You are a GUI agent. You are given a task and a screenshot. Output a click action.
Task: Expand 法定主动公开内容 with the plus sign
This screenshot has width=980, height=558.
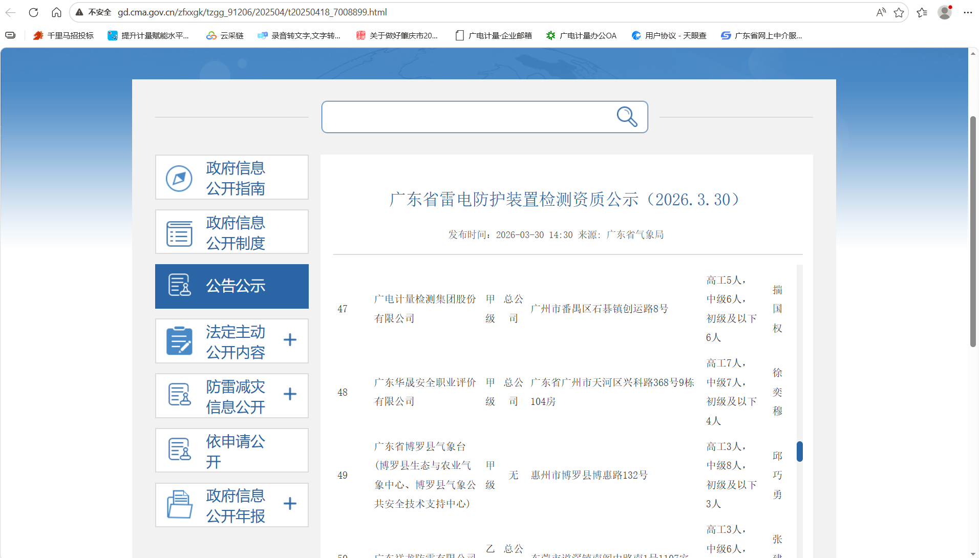(290, 340)
